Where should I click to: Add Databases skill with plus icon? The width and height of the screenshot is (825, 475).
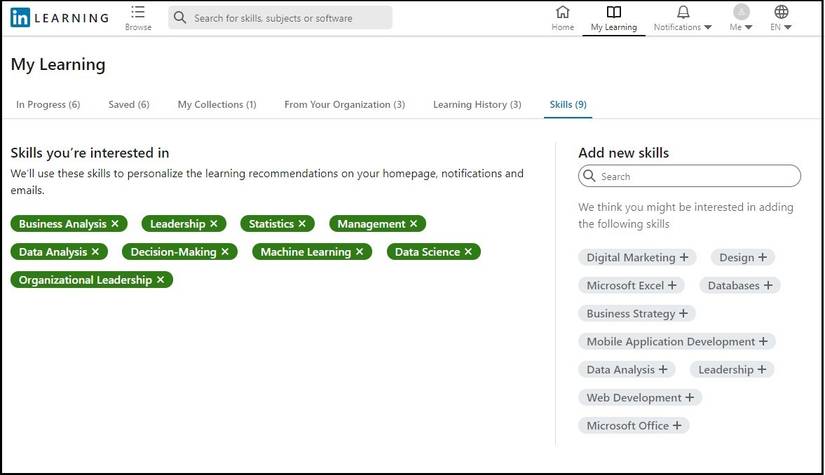point(768,285)
